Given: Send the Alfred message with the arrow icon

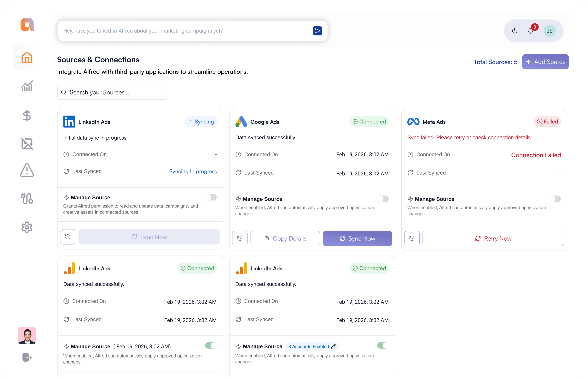Looking at the screenshot, I should coord(317,31).
